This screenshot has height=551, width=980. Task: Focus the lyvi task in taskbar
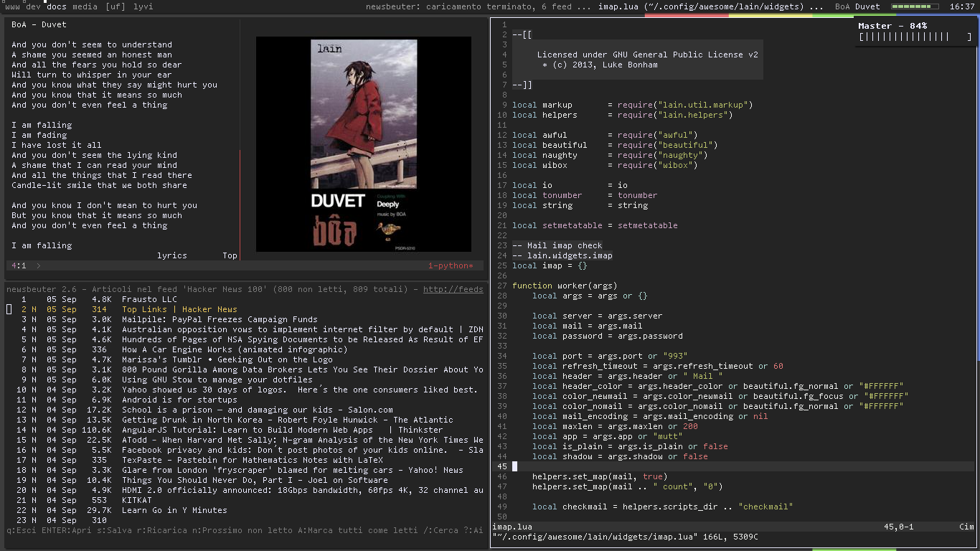point(143,6)
